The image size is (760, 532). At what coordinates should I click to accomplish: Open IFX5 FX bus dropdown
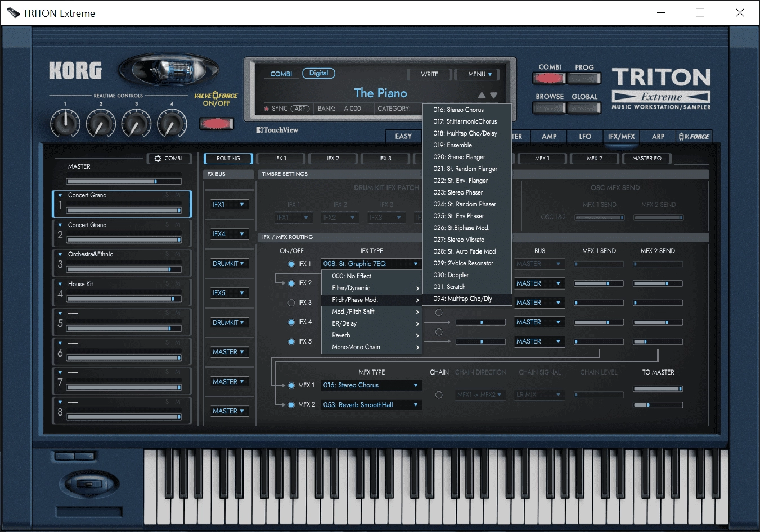(x=230, y=293)
